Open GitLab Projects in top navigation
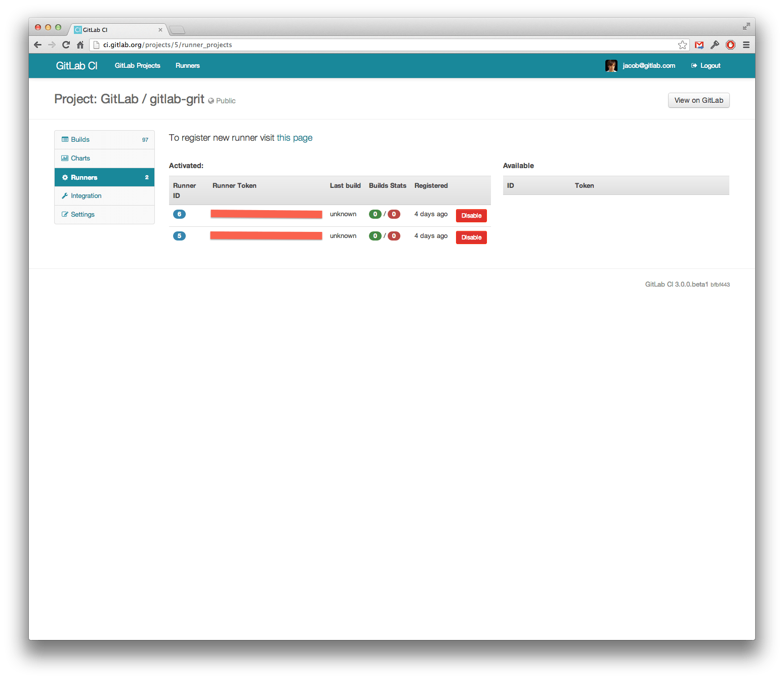The height and width of the screenshot is (680, 784). pyautogui.click(x=137, y=66)
